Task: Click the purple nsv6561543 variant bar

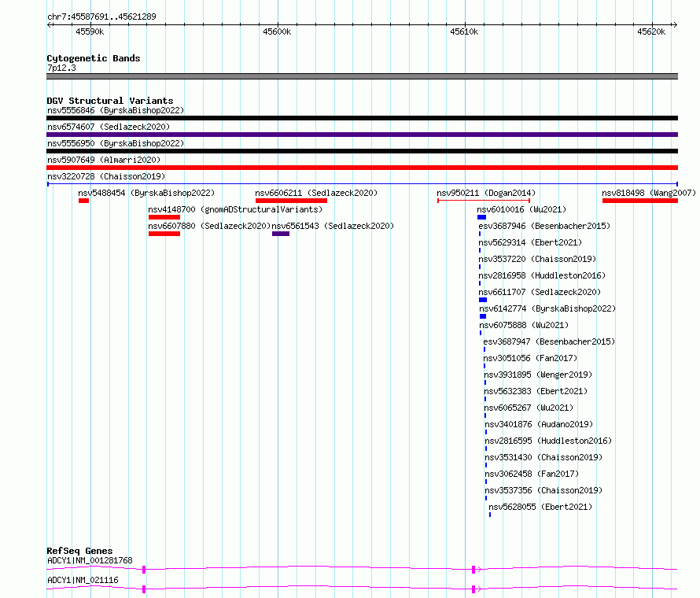Action: pos(281,234)
